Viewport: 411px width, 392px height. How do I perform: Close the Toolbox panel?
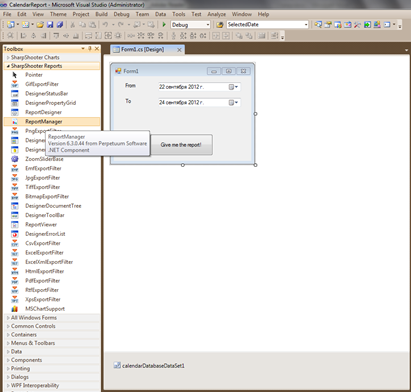coord(97,49)
